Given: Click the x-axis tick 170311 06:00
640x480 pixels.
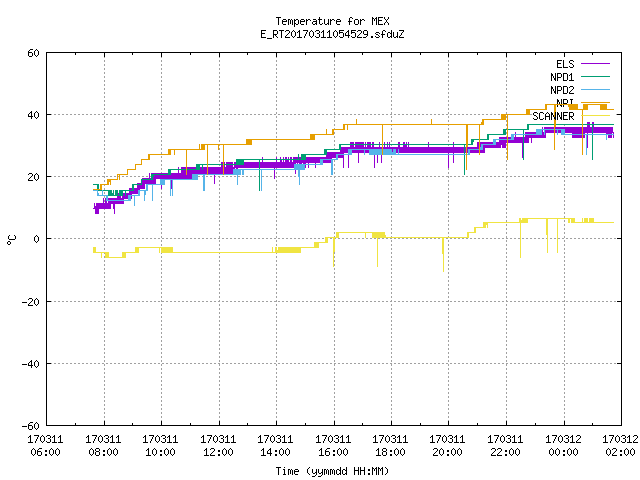Looking at the screenshot, I should tap(45, 446).
